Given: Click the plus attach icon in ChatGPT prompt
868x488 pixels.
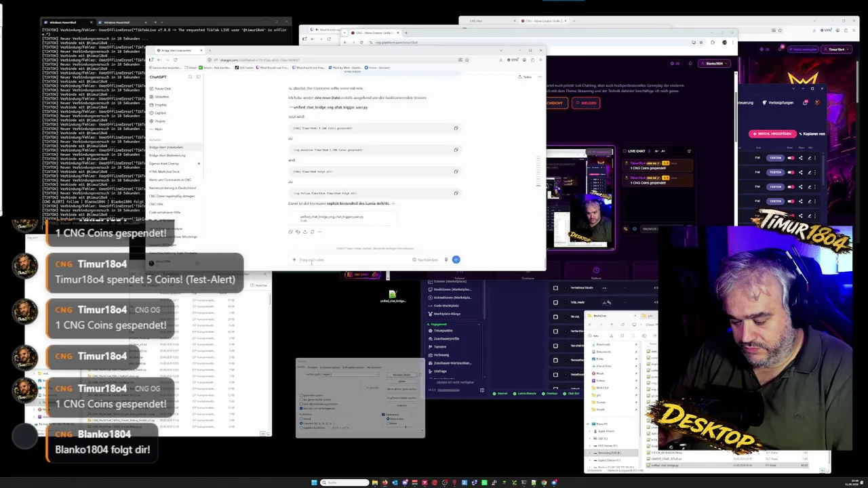Looking at the screenshot, I should click(294, 260).
